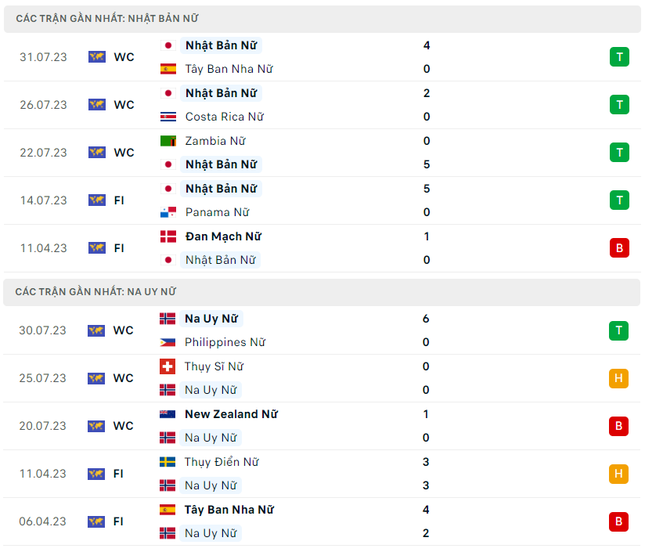Click the orange H badge for Thụy Sĩ match
This screenshot has width=645, height=552.
pos(618,378)
